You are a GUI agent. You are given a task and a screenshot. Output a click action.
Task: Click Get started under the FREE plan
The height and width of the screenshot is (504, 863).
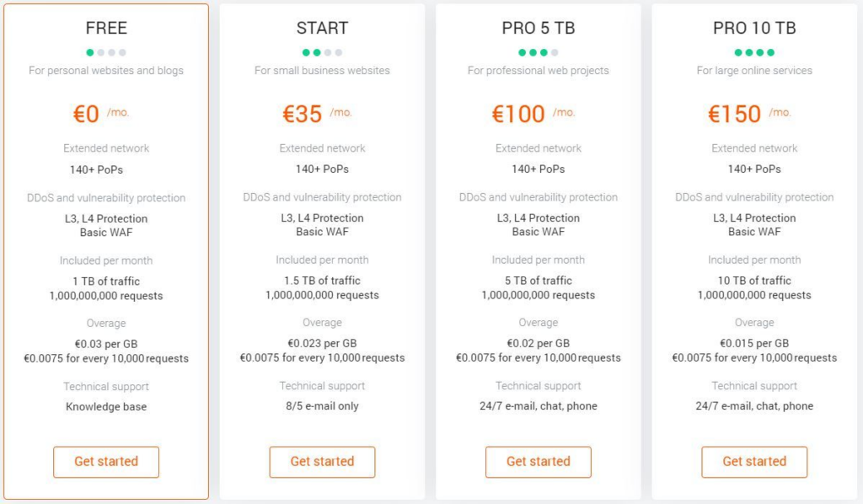pos(106,462)
